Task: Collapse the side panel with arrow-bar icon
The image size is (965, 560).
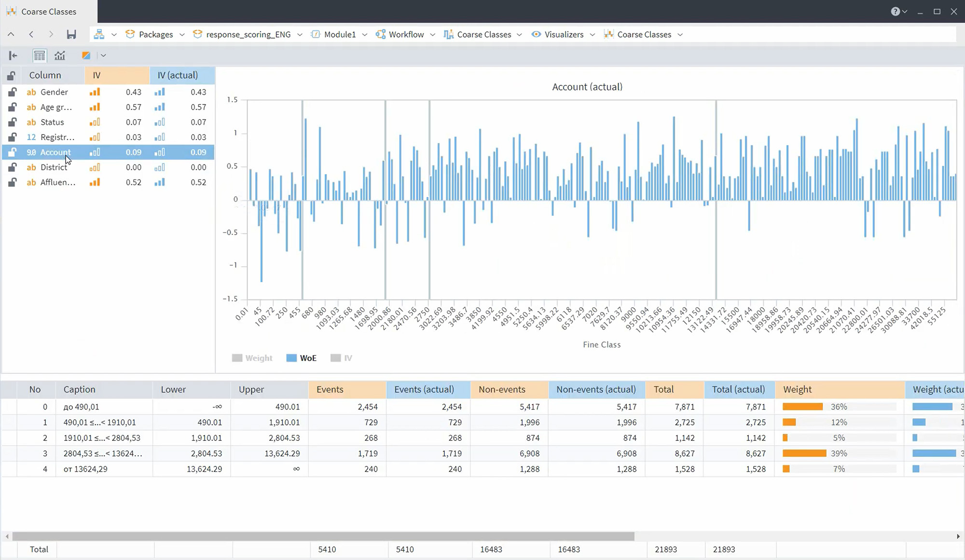Action: click(x=13, y=55)
